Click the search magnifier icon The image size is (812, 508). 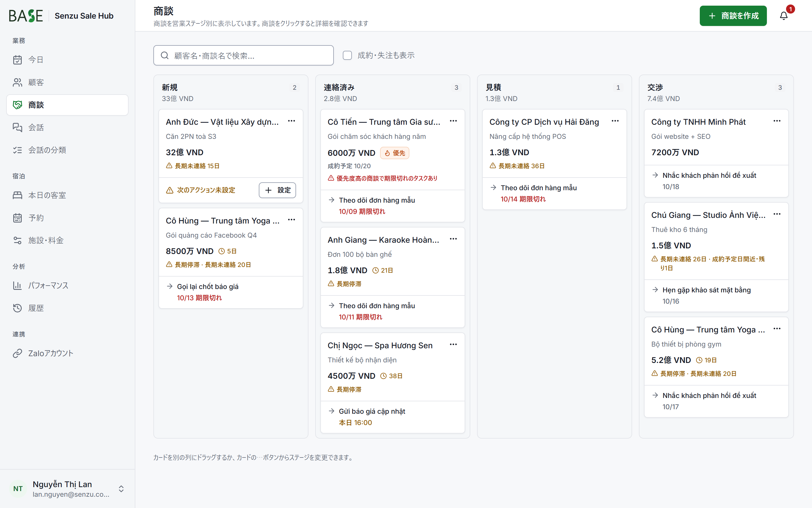coord(164,55)
